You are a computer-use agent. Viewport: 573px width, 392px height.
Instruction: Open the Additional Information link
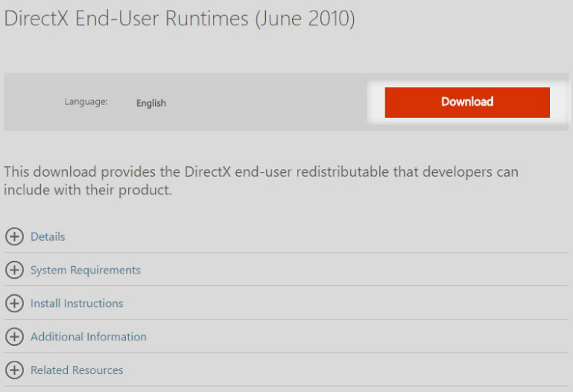pyautogui.click(x=89, y=336)
